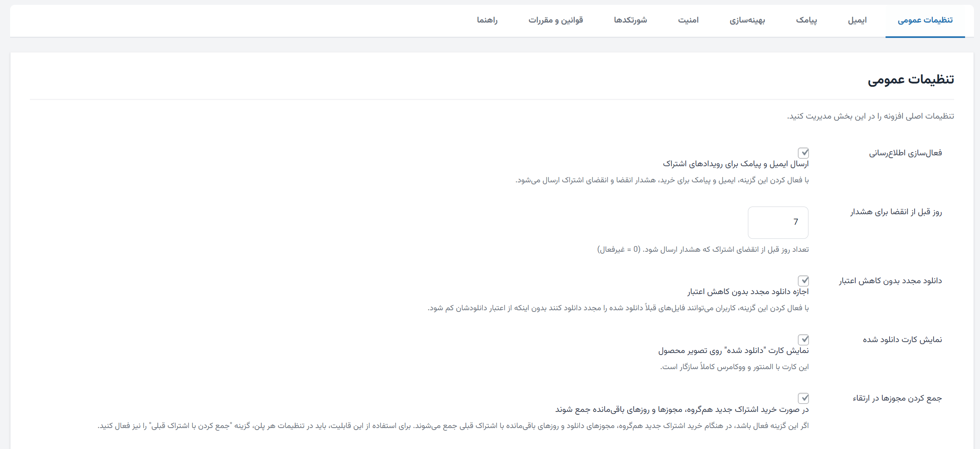980x449 pixels.
Task: Click the days-before-expiry field showing 7
Action: pyautogui.click(x=778, y=222)
